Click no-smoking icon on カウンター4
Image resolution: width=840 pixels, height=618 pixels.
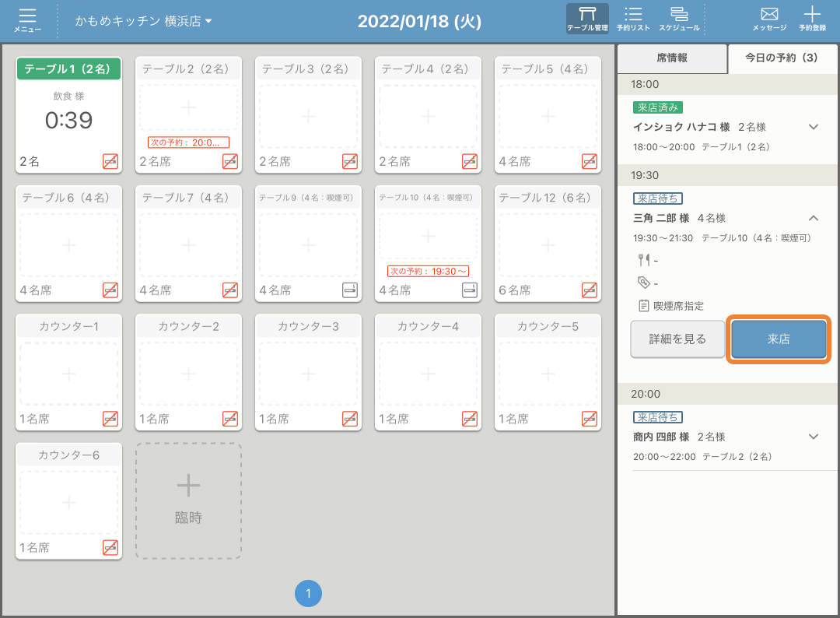[469, 419]
